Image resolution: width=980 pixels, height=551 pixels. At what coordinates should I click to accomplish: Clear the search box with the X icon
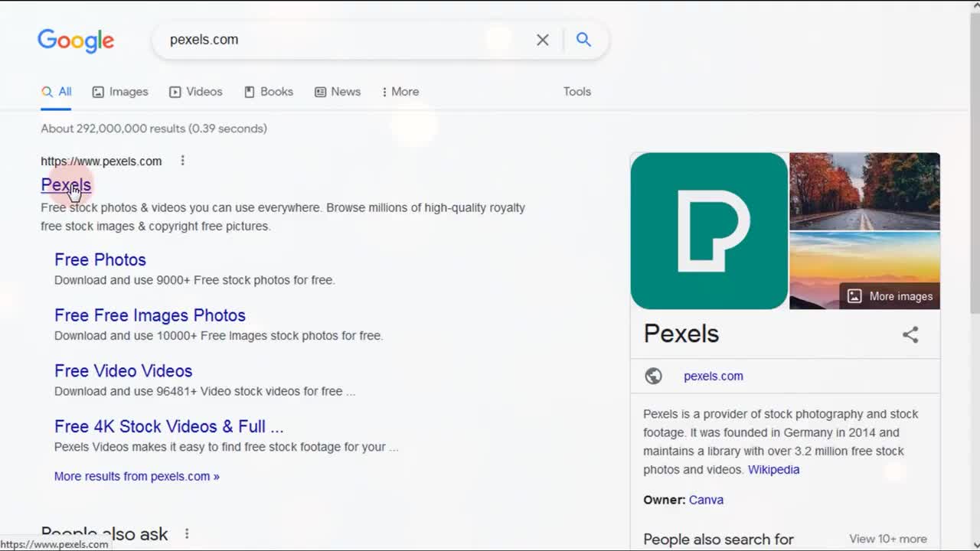point(543,40)
